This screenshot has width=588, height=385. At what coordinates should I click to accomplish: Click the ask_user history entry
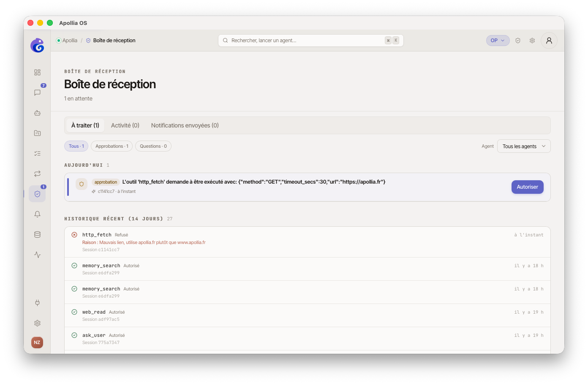point(308,339)
